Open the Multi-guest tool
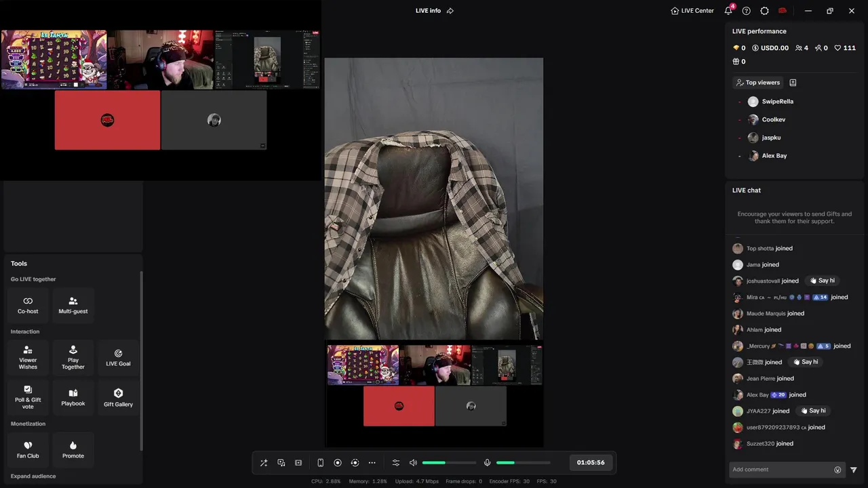 (73, 305)
